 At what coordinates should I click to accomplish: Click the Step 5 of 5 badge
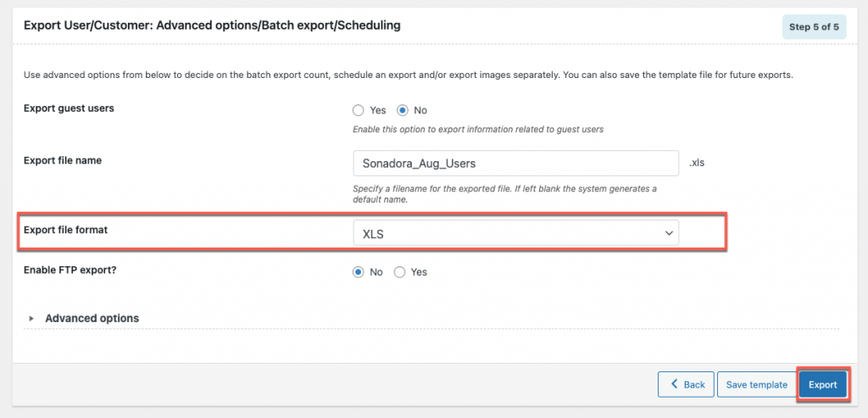813,27
